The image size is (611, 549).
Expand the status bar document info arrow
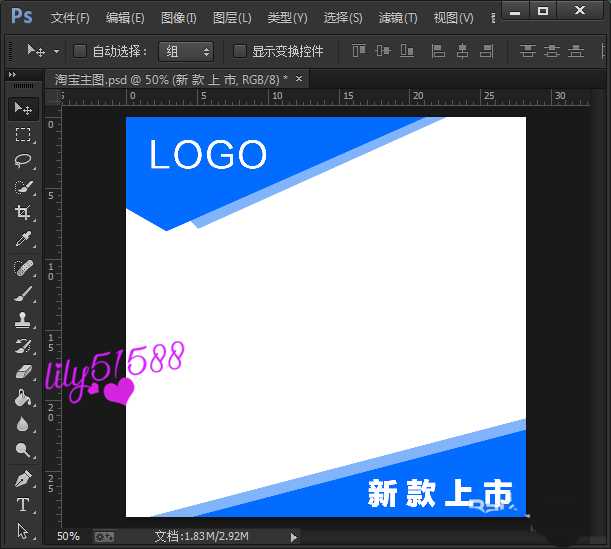(x=293, y=537)
